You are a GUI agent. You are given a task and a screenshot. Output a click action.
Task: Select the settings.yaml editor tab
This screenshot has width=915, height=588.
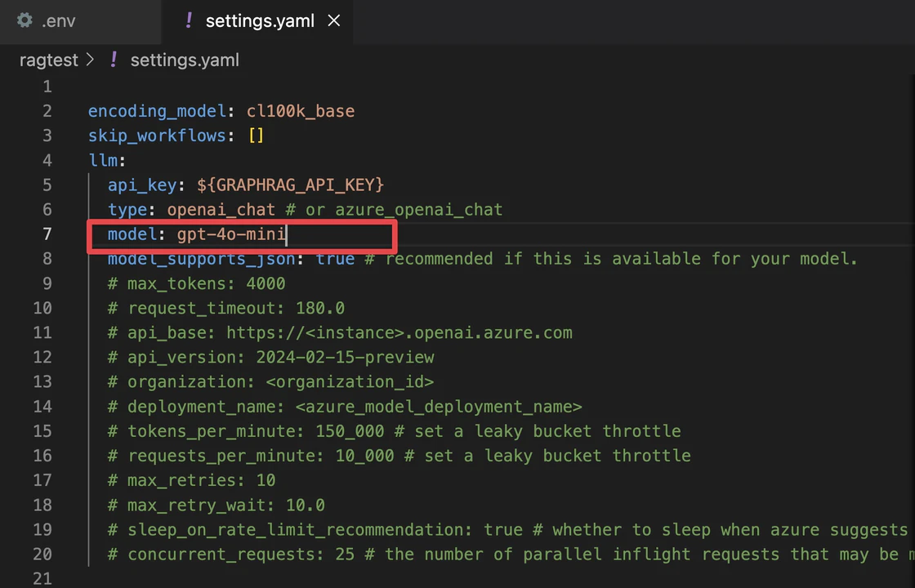click(257, 21)
